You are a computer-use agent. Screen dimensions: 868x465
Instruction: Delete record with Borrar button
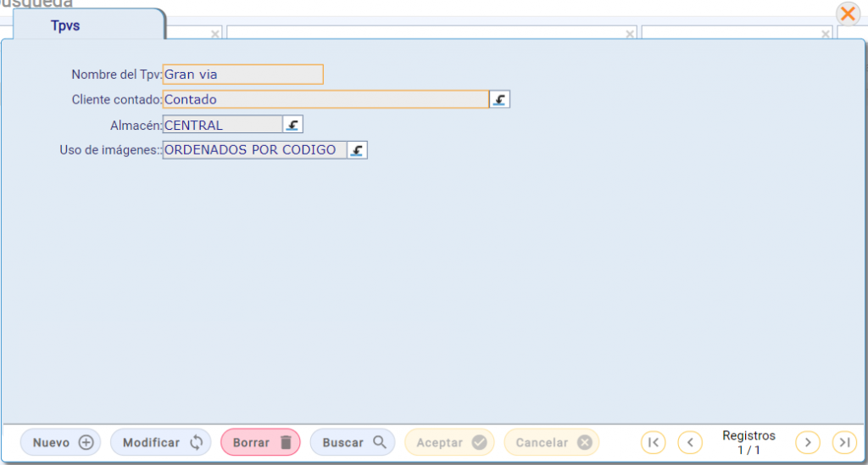coord(261,442)
